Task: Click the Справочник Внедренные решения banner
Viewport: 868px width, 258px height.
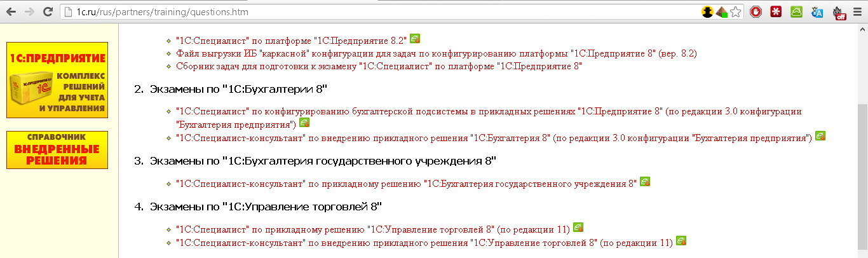Action: [57, 150]
